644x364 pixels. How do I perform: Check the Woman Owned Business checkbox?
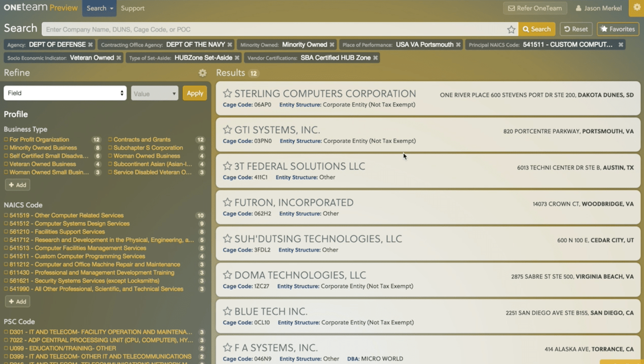coord(110,156)
